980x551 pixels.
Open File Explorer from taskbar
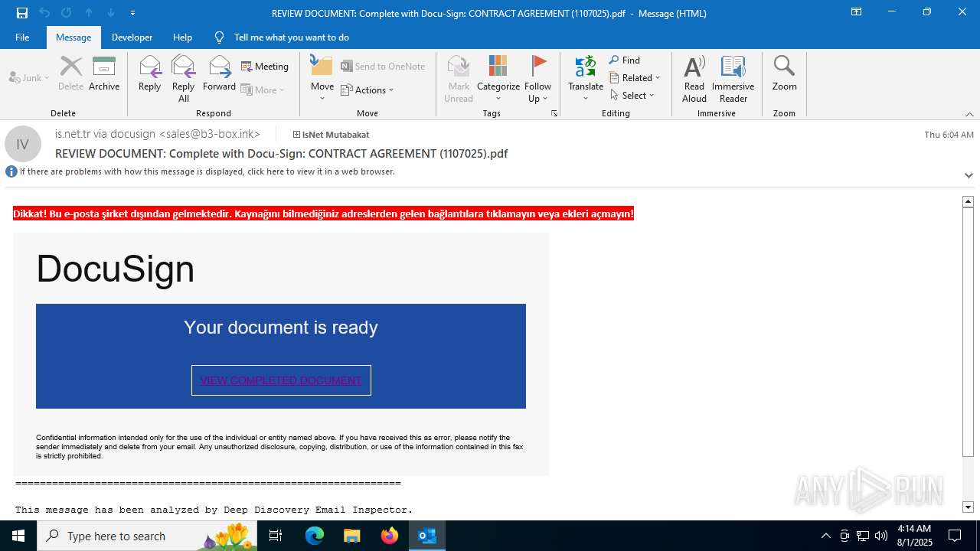coord(351,536)
